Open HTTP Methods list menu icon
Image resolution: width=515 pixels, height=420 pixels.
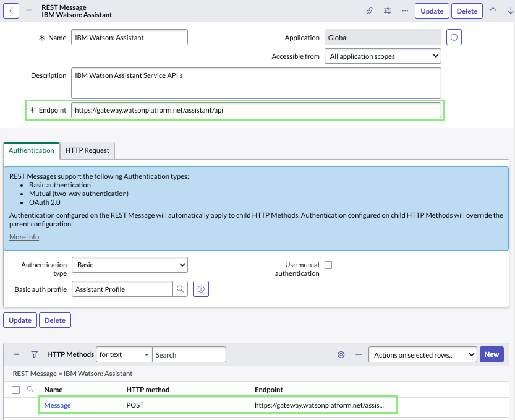pos(17,354)
